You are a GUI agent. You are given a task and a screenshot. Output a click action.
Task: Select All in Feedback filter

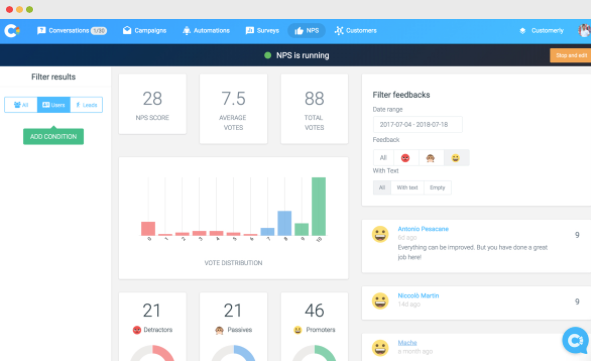(x=383, y=158)
